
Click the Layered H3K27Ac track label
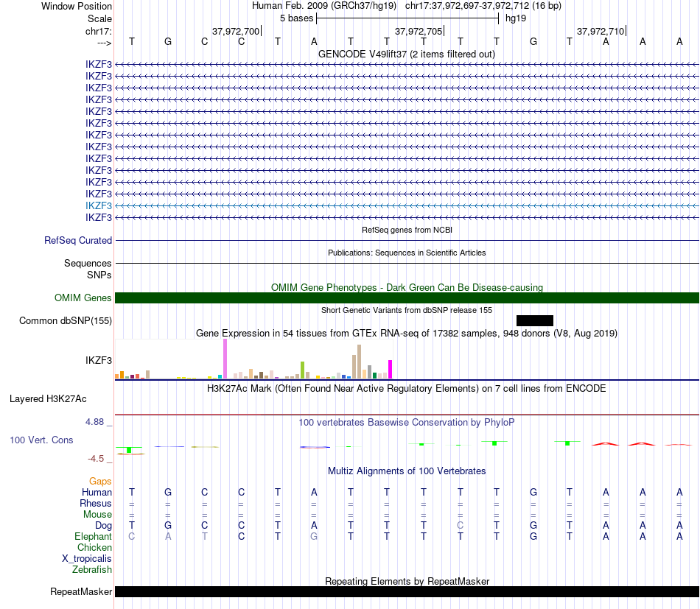click(48, 399)
